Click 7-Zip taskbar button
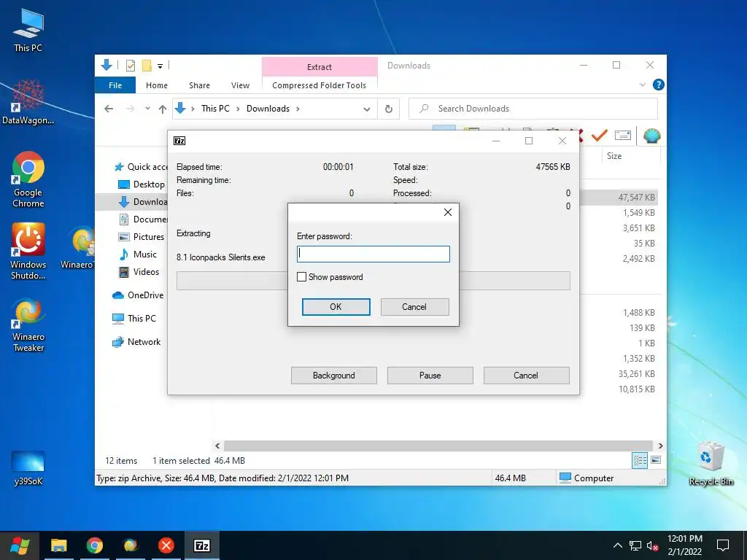The image size is (747, 560). point(202,545)
